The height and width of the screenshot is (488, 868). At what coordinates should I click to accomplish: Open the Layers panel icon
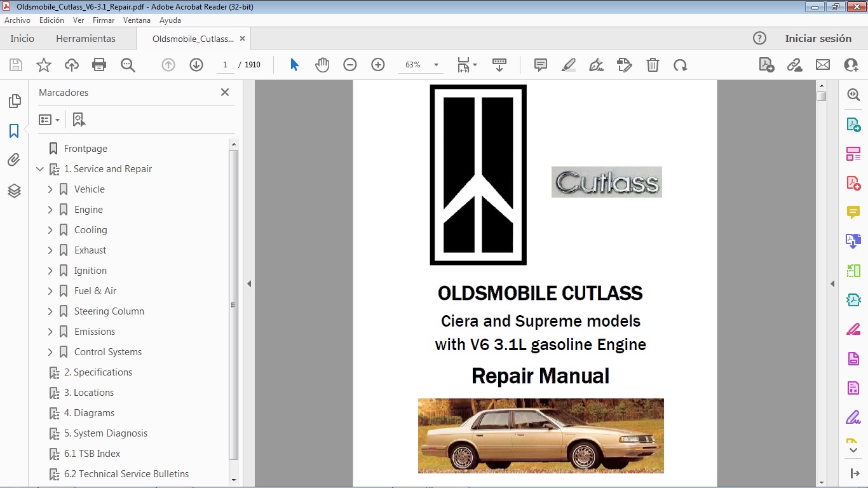(14, 191)
